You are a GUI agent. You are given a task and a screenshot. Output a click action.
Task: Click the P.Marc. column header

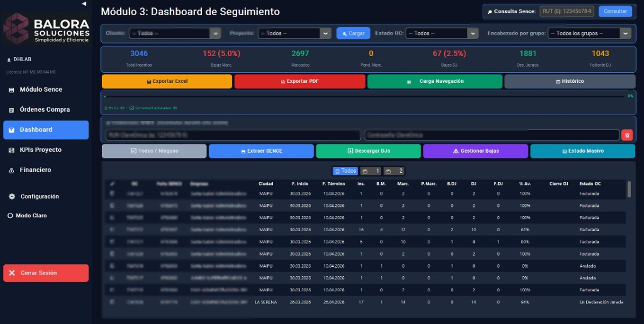(429, 184)
